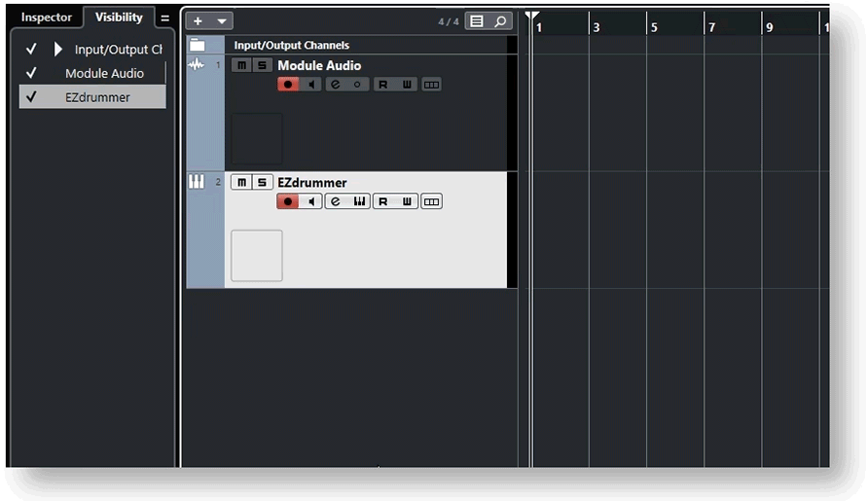The height and width of the screenshot is (501, 868).
Task: Select the Module Audio track name
Action: [319, 65]
